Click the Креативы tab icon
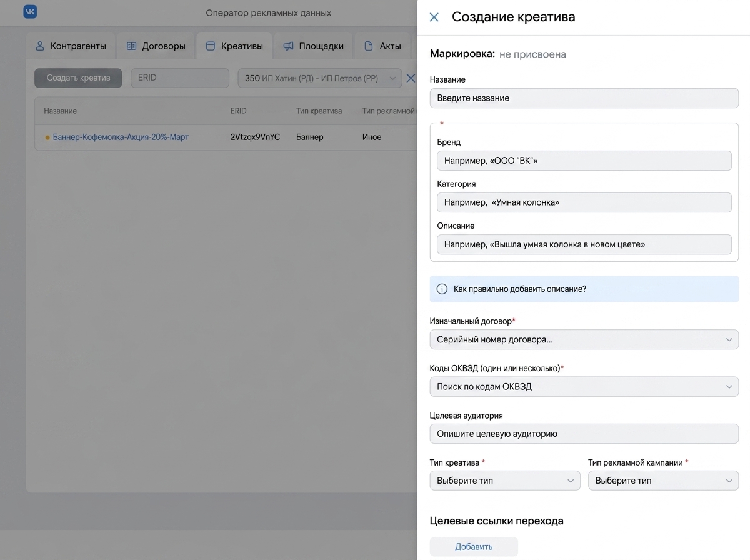 (211, 46)
